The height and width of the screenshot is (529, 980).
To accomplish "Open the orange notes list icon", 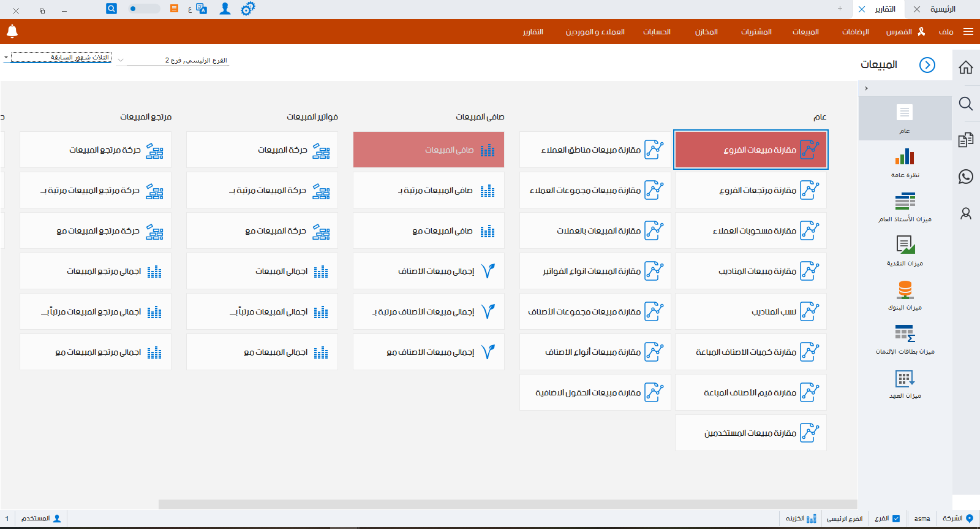I will tap(175, 9).
